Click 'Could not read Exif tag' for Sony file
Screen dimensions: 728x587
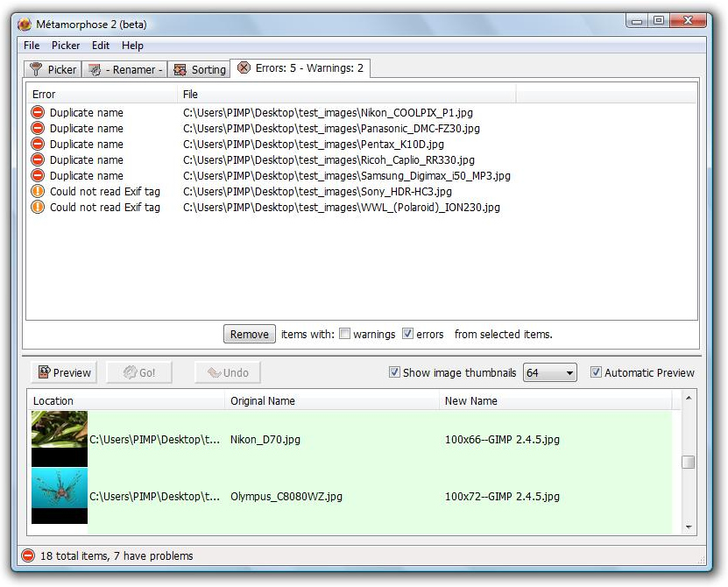tap(105, 191)
